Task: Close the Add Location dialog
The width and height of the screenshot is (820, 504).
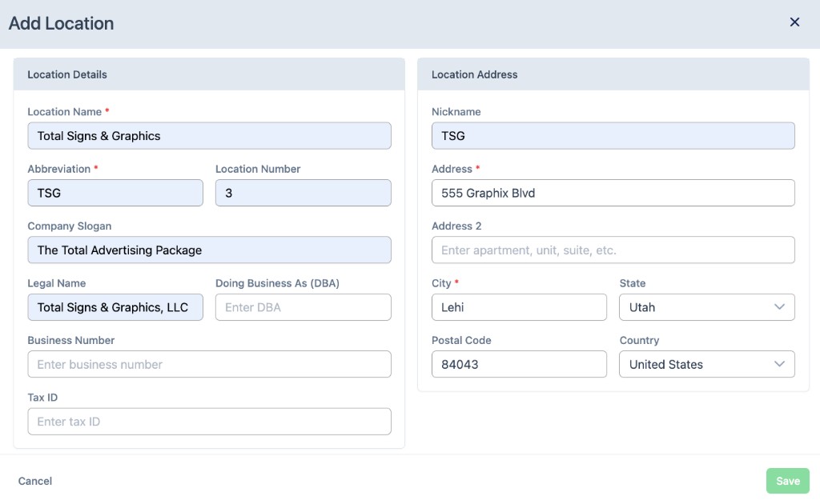Action: [794, 22]
